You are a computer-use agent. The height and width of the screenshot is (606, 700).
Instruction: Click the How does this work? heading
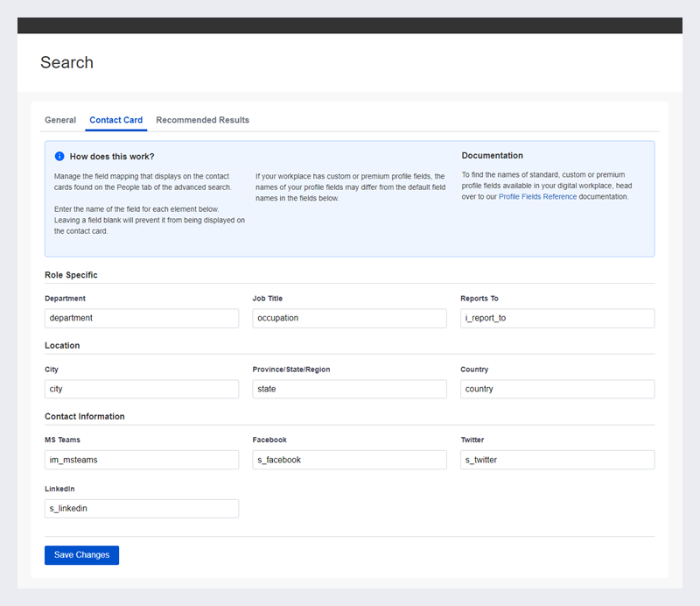coord(112,157)
